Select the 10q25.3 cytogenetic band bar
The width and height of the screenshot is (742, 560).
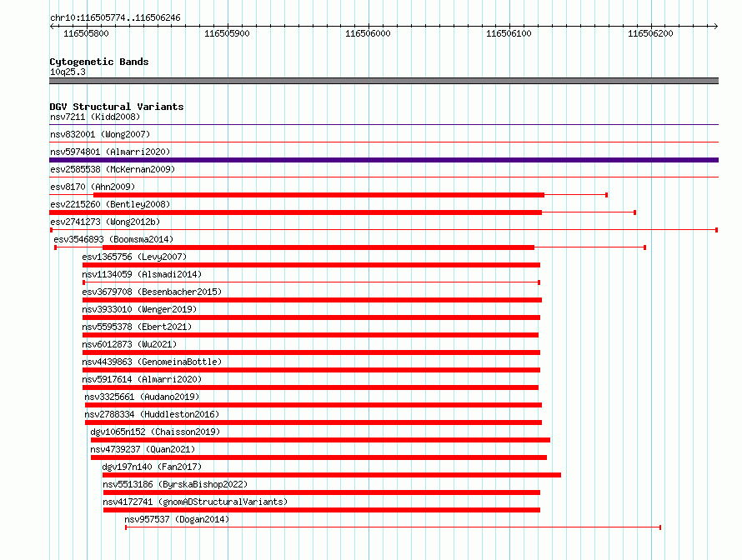coord(384,81)
